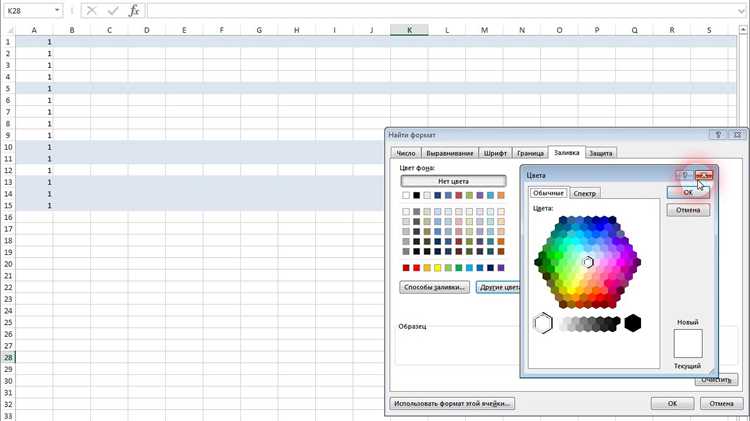Open the Name Box dropdown arrow
Screen dimensions: 750x421
pyautogui.click(x=57, y=11)
